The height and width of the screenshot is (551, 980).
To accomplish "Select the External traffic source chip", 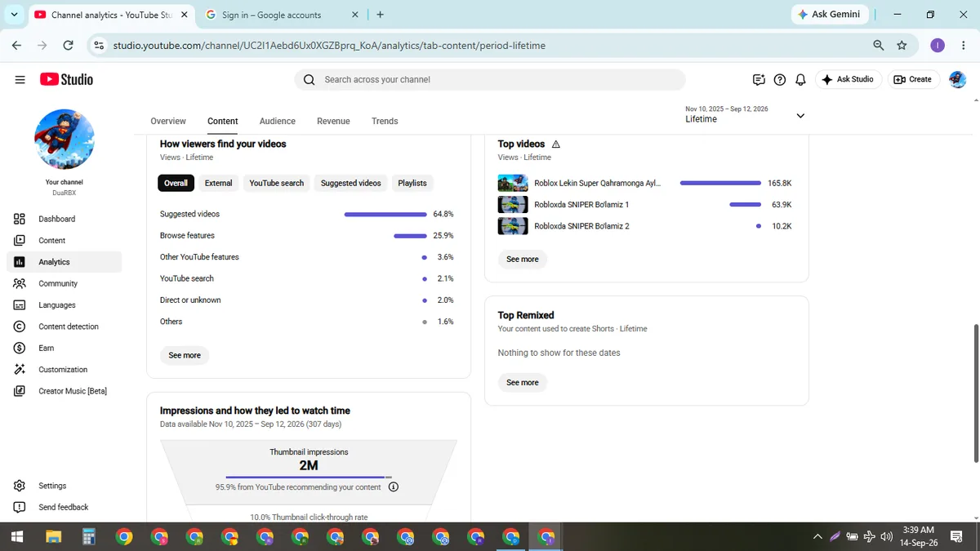I will [219, 183].
